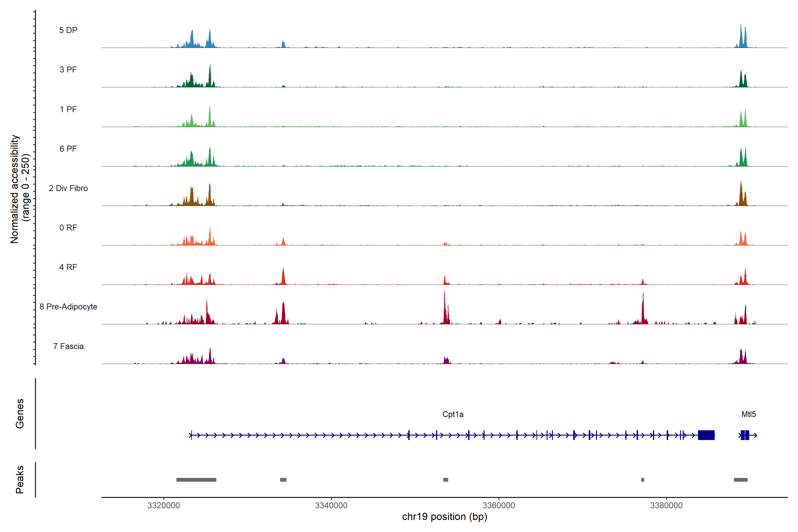798x532 pixels.
Task: Click the 3340000 axis tick label
Action: (331, 505)
